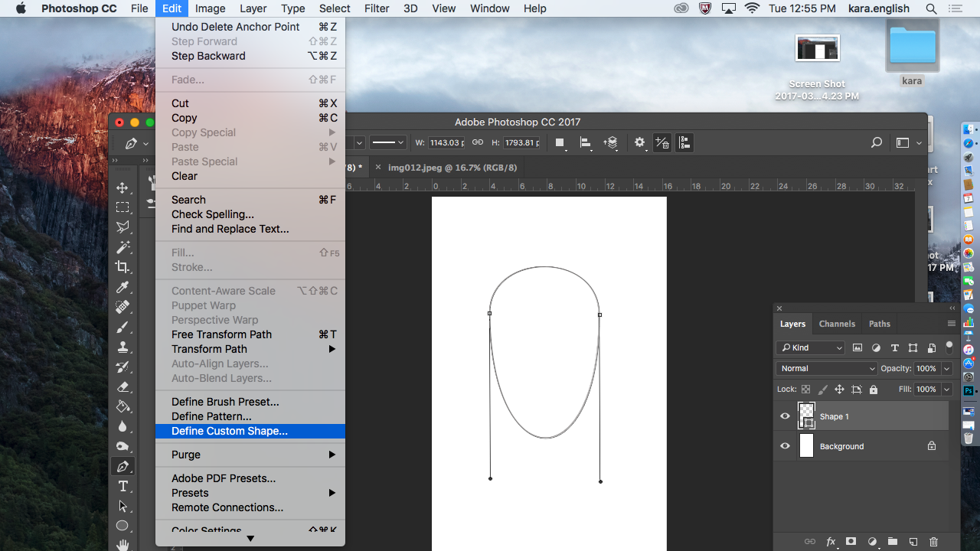Open the stroke style dropdown in options bar

[x=387, y=142]
